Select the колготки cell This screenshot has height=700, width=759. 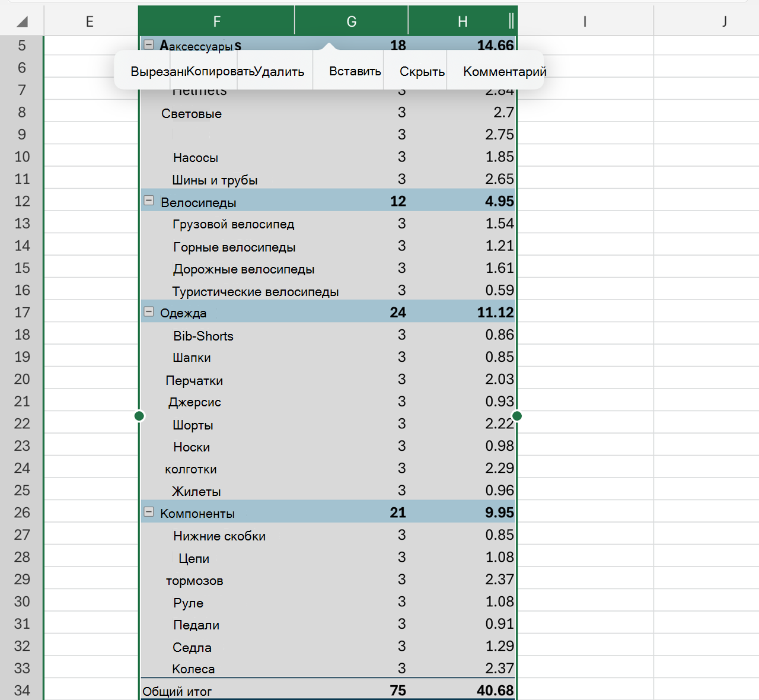[216, 469]
